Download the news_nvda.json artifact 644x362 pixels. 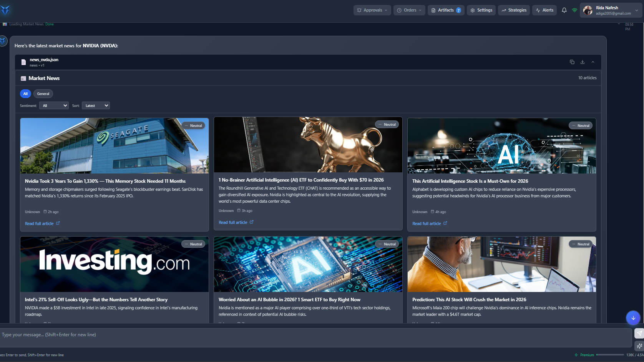pos(583,62)
